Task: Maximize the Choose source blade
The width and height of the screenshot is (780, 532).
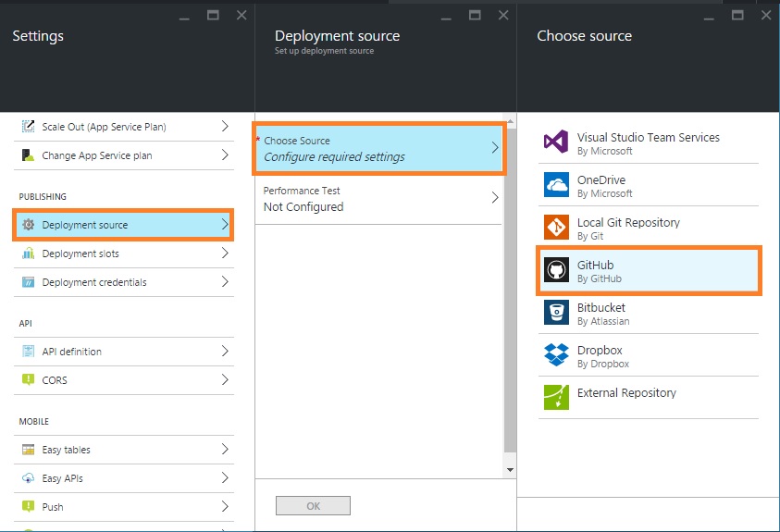Action: pyautogui.click(x=737, y=16)
